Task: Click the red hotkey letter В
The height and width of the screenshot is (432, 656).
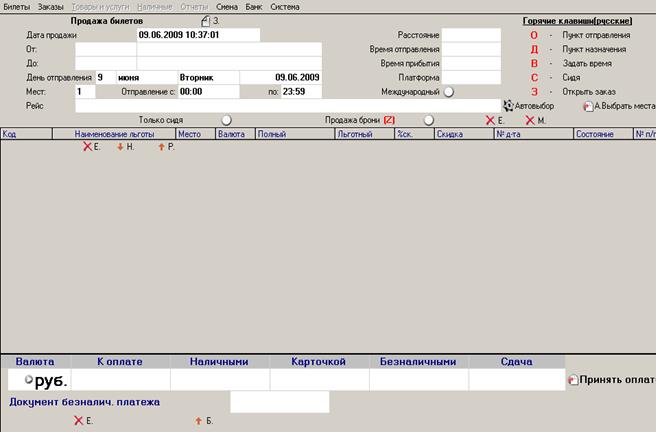Action: point(534,64)
